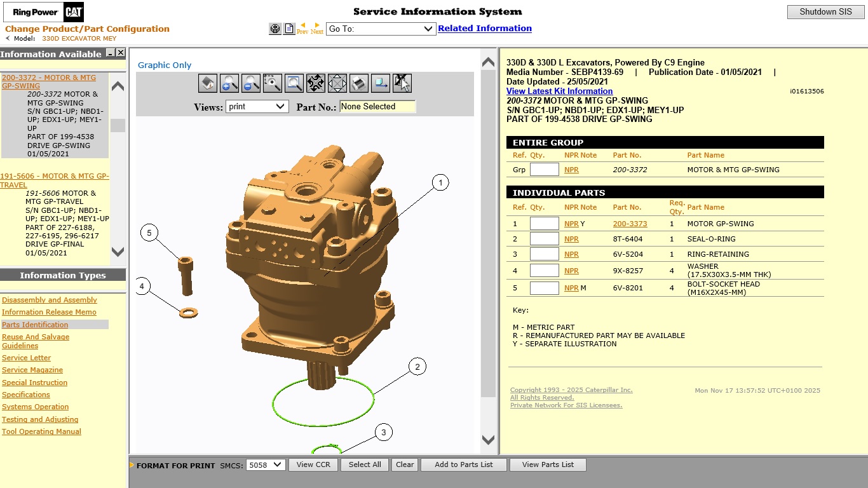Click quantity field for MOTOR GP-SWING row
The image size is (868, 488).
(545, 224)
